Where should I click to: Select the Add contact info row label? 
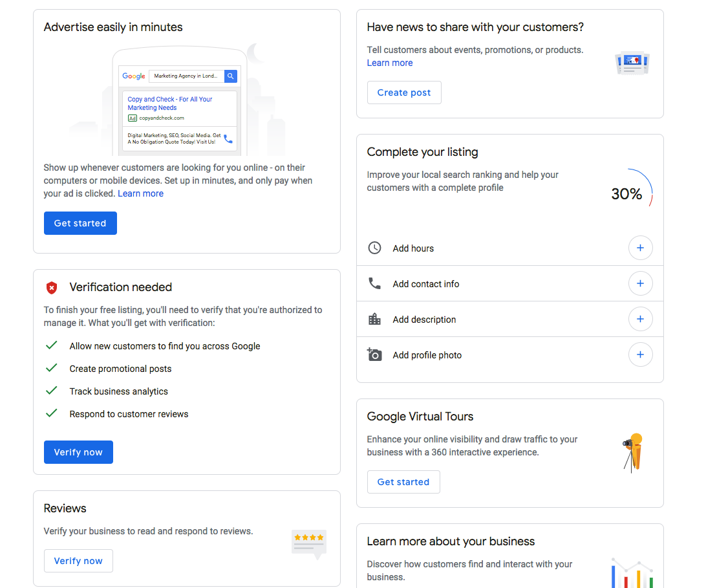click(425, 284)
